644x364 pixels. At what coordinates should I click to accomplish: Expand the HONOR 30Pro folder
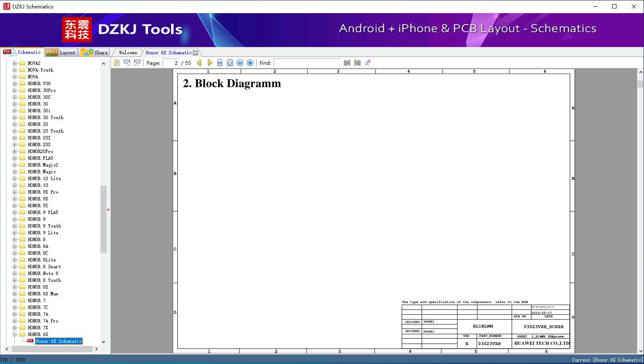pyautogui.click(x=15, y=90)
